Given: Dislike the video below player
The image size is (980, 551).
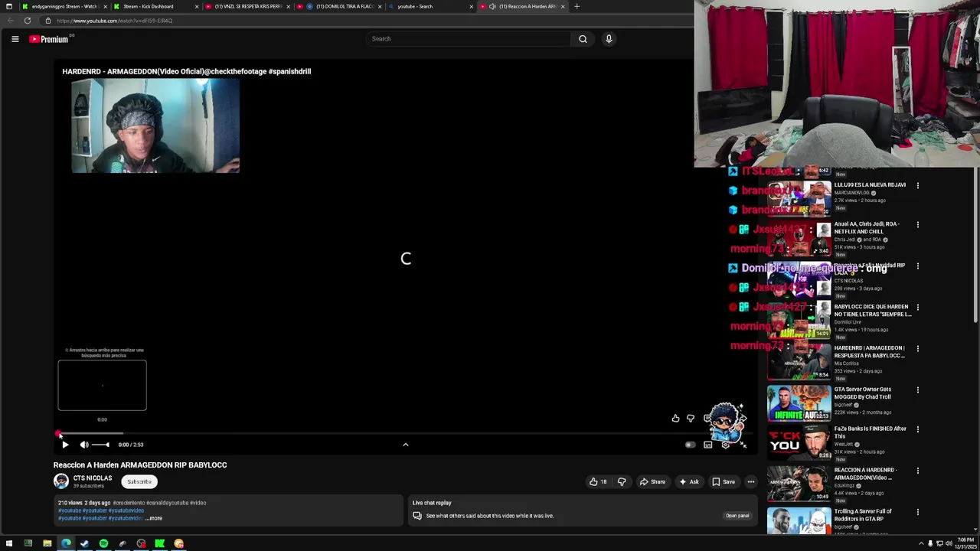Looking at the screenshot, I should (x=622, y=482).
